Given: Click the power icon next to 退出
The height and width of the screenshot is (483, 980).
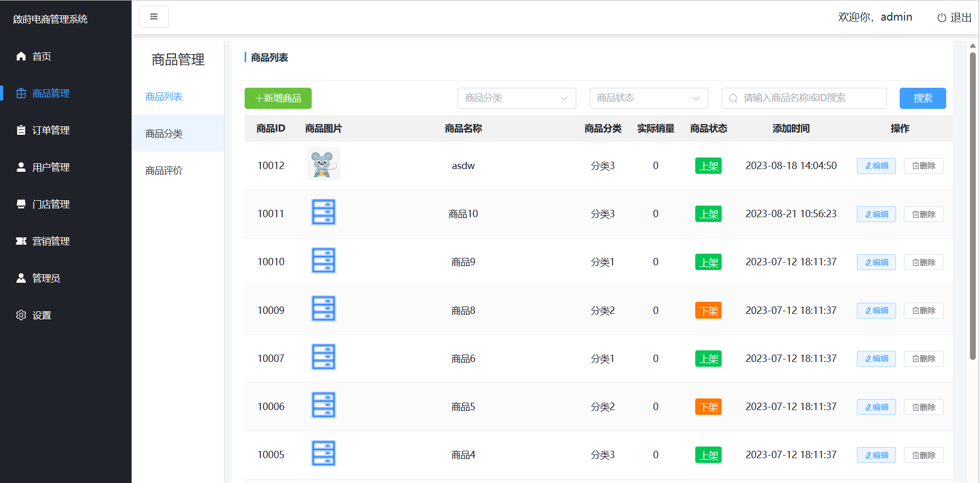Looking at the screenshot, I should click(x=942, y=17).
